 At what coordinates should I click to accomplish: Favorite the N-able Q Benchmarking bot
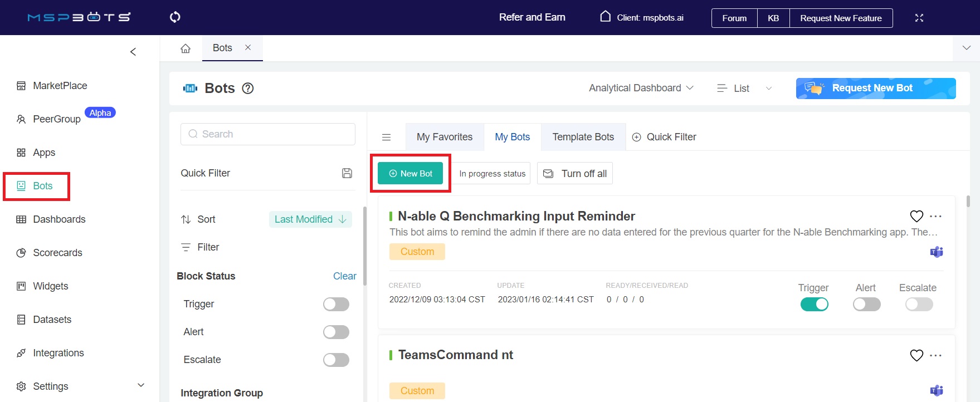[916, 216]
